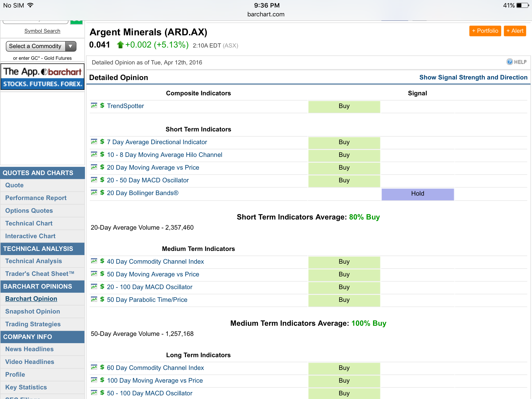Open 7 Day Average Directional Indicator link
The width and height of the screenshot is (532, 399).
pyautogui.click(x=157, y=142)
